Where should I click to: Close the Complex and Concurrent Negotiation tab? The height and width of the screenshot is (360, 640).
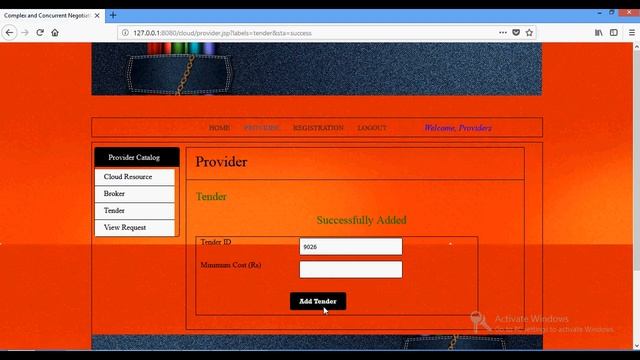(97, 16)
